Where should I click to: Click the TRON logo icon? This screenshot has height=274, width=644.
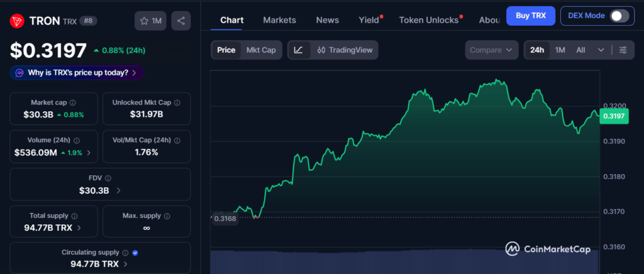click(16, 21)
